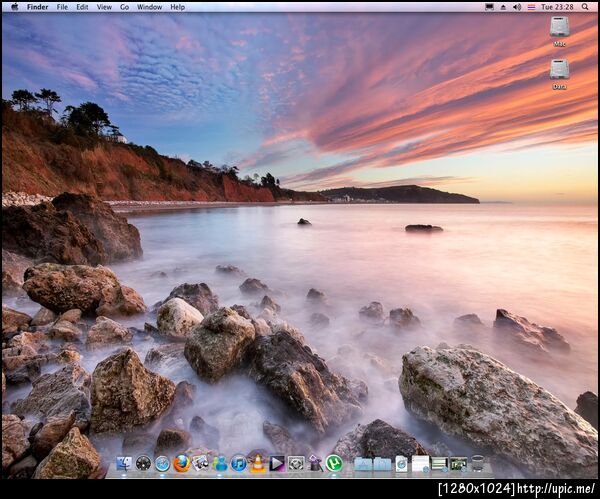
Task: Open VLC cone icon in Dock
Action: (x=258, y=463)
